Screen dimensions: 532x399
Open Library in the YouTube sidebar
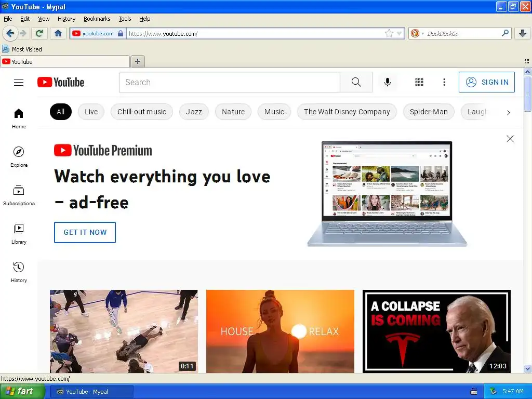19,234
